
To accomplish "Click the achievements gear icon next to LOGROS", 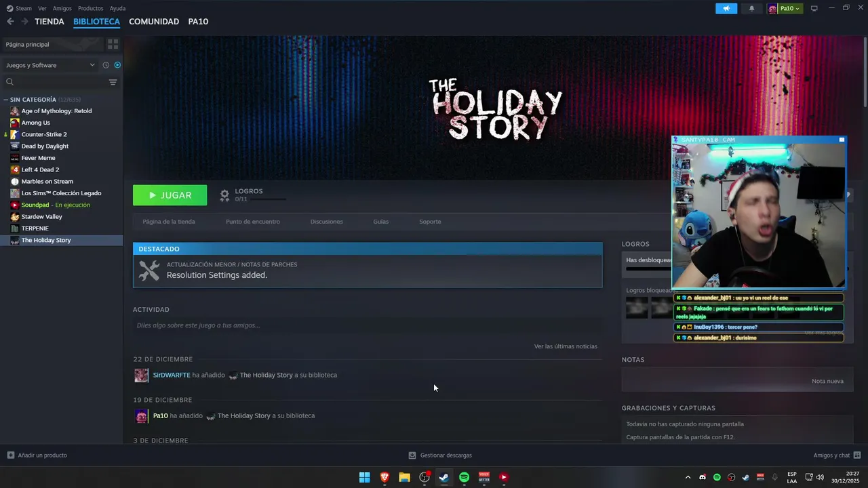I will pyautogui.click(x=224, y=195).
